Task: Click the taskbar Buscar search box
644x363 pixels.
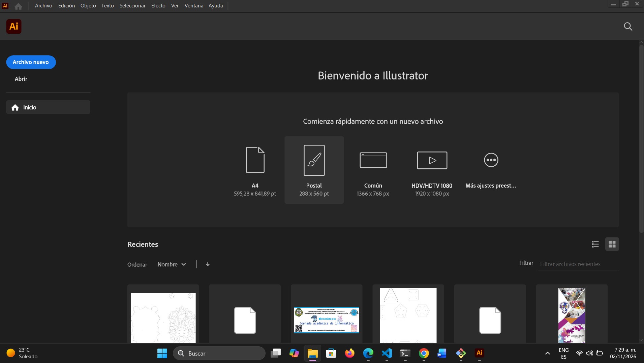Action: pos(219,353)
